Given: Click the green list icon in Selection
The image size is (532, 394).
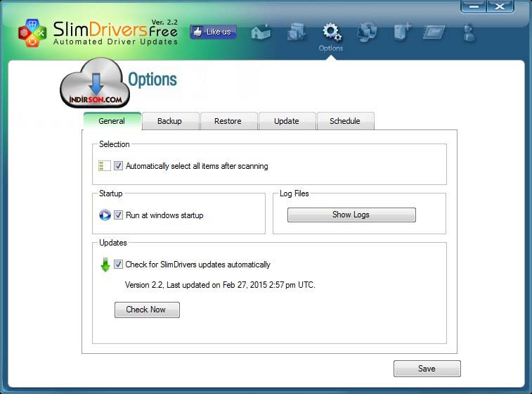Looking at the screenshot, I should [x=105, y=166].
